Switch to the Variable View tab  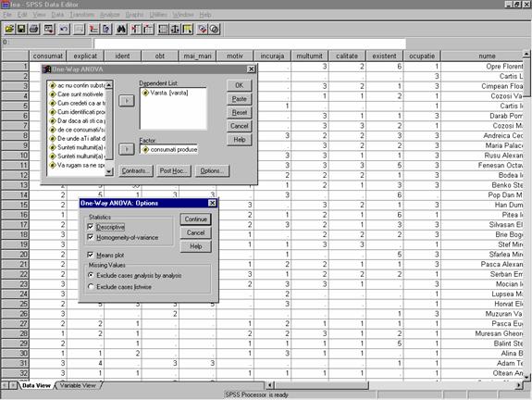pyautogui.click(x=78, y=385)
